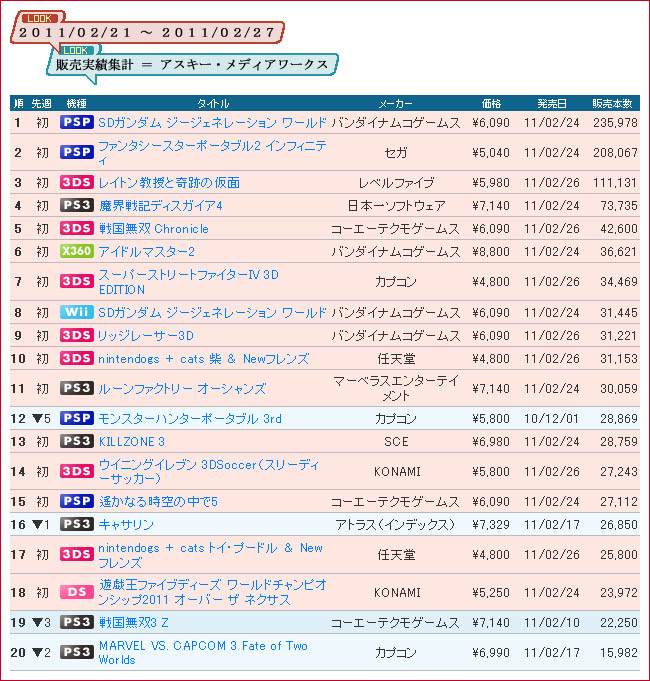650x681 pixels.
Task: Open レイトン教授と奇跡の仮面 title link
Action: click(169, 183)
